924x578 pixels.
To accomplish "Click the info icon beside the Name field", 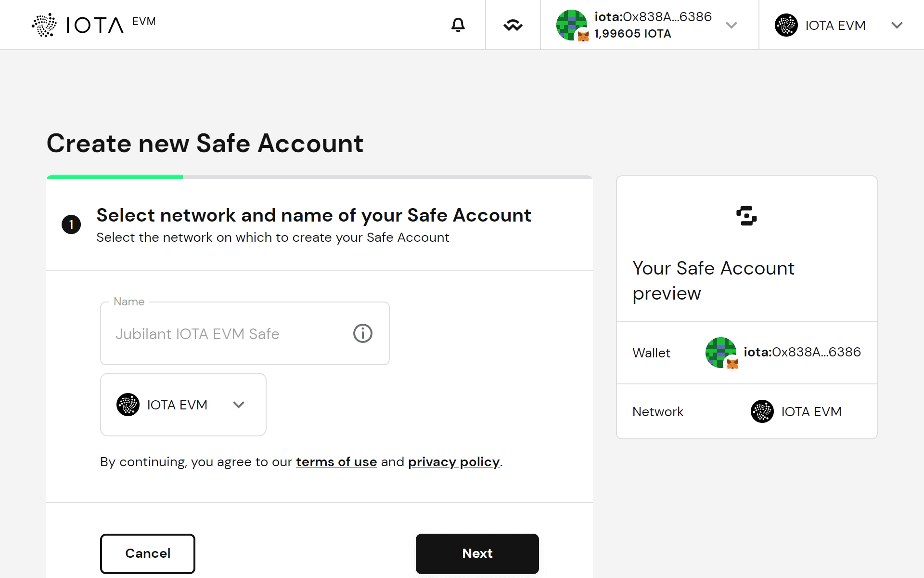I will pyautogui.click(x=362, y=333).
